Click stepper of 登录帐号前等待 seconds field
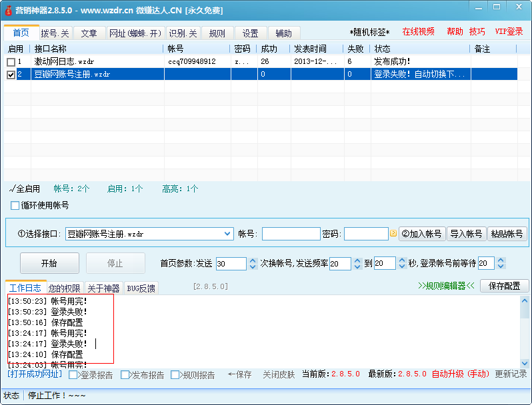Screen dimensions: 532x405 pos(501,263)
